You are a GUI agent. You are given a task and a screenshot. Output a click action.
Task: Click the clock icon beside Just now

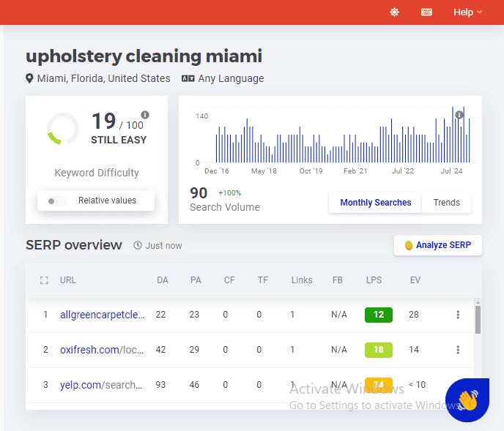[x=138, y=245]
